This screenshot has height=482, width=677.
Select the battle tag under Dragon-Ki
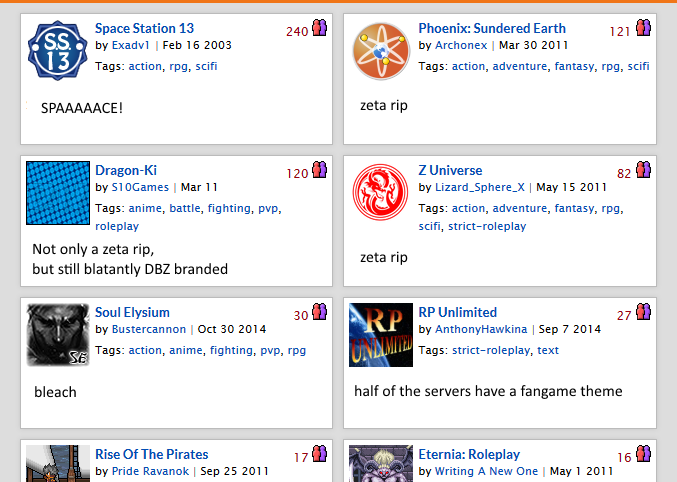(x=184, y=209)
